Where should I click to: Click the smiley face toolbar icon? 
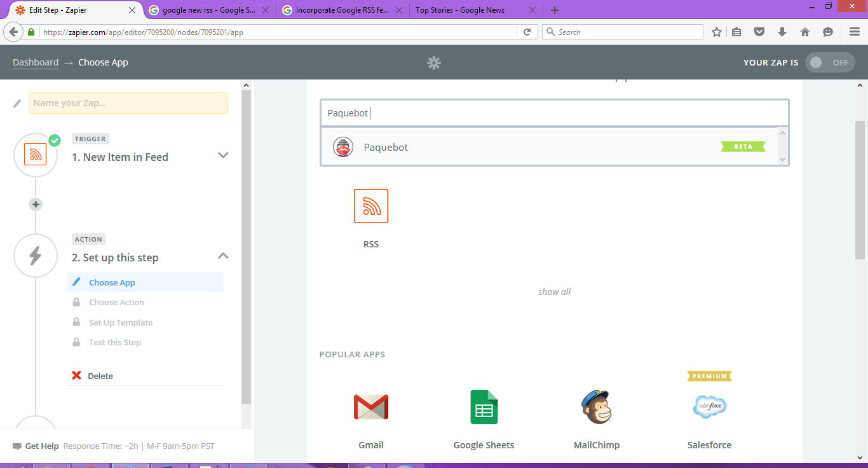[827, 32]
